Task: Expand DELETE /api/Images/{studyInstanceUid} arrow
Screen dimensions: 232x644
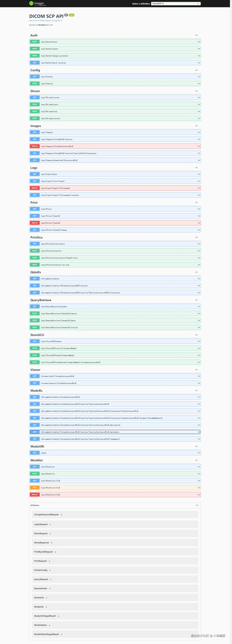Action: 199,146
